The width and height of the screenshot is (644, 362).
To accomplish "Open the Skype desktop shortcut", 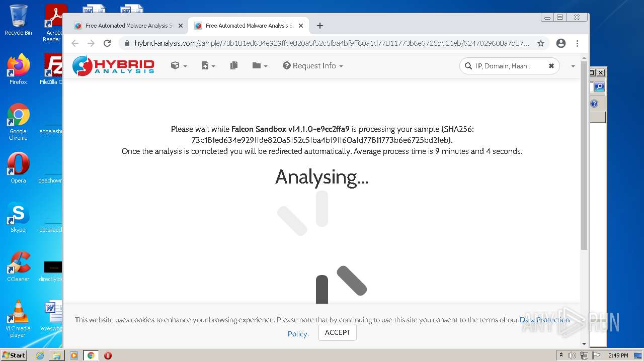I will tap(18, 217).
